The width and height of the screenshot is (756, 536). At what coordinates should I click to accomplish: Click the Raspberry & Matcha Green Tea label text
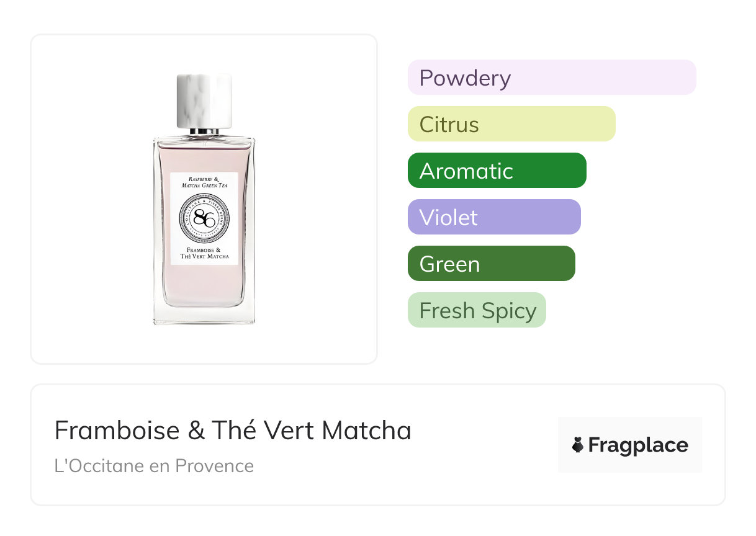coord(204,182)
